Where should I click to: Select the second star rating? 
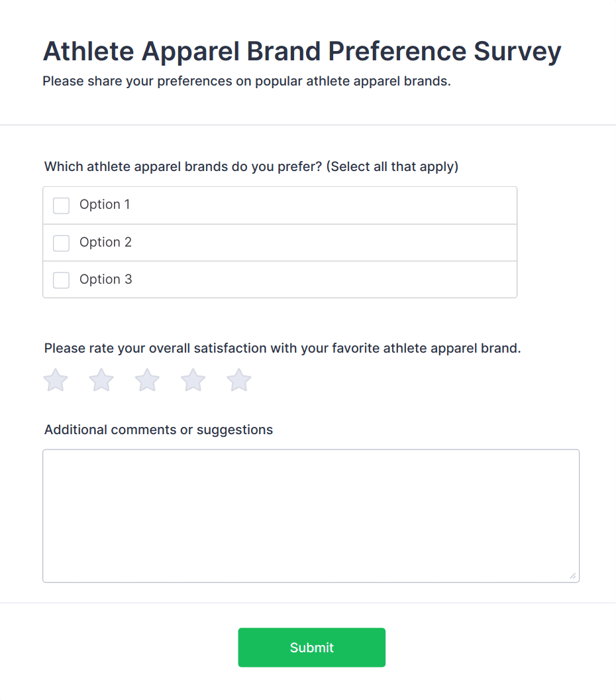tap(101, 380)
